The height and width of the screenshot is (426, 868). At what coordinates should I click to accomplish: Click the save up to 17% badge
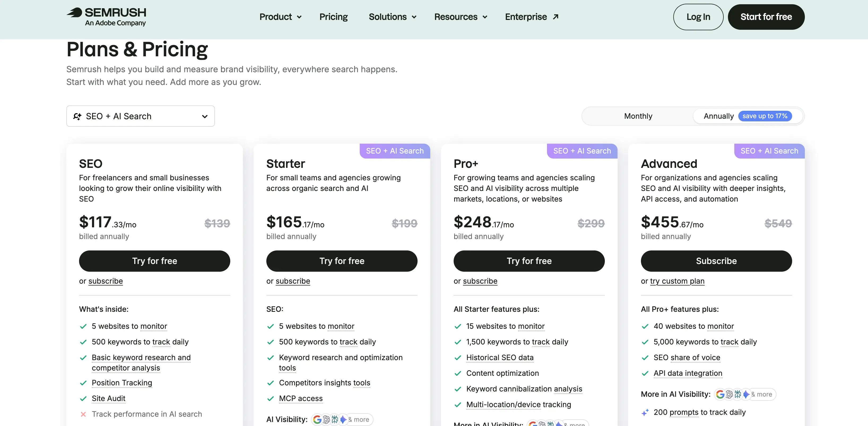765,116
